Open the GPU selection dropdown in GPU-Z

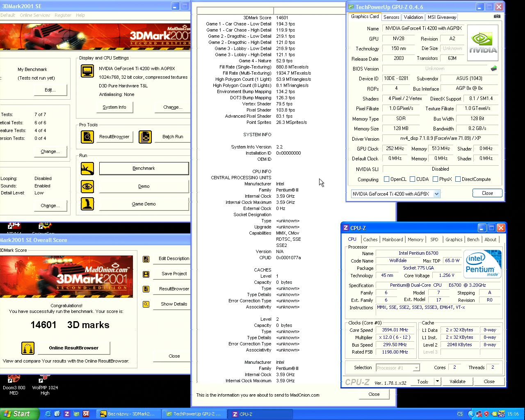[x=436, y=194]
